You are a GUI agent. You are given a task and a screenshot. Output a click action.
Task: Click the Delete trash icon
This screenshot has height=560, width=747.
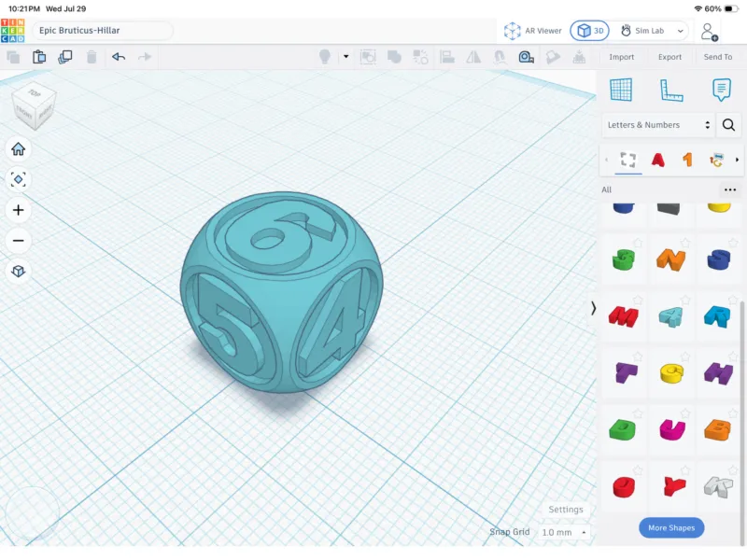[x=92, y=57]
